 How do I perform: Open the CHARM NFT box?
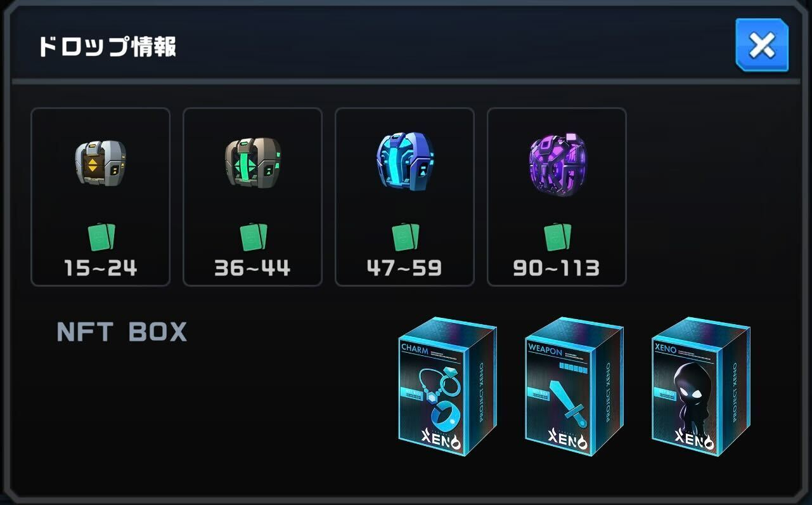click(448, 386)
